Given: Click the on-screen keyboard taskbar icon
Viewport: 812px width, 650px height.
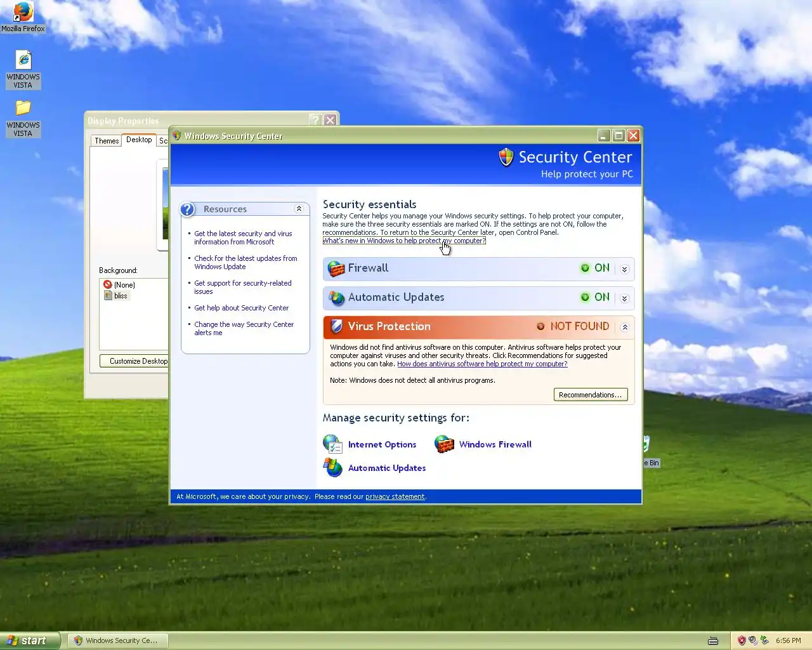Looking at the screenshot, I should click(713, 641).
